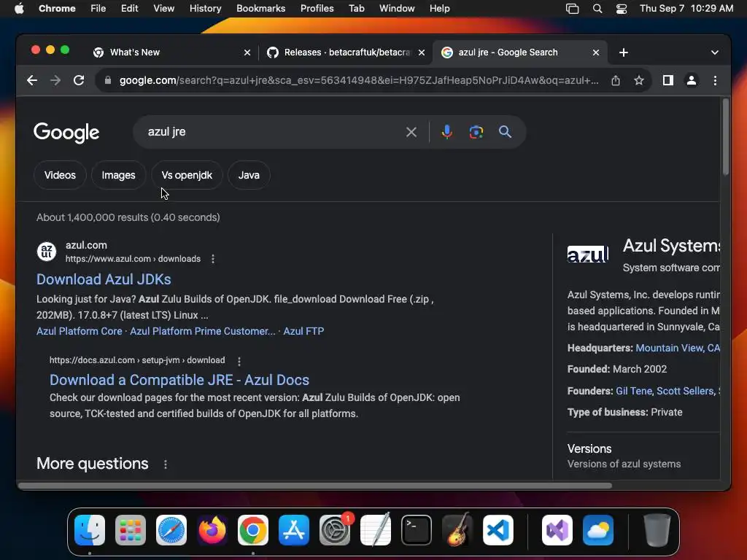Open Spotlight search in the menu bar

(597, 9)
